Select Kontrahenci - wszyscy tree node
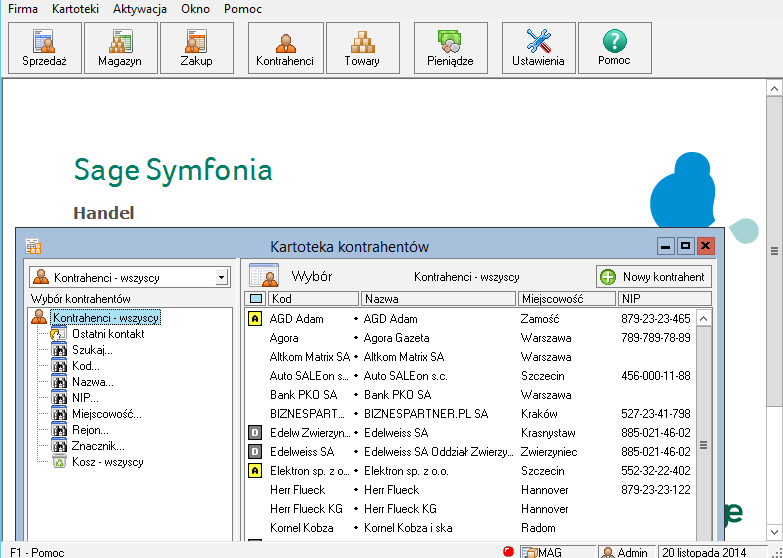Viewport: 783px width, 558px height. coord(106,318)
